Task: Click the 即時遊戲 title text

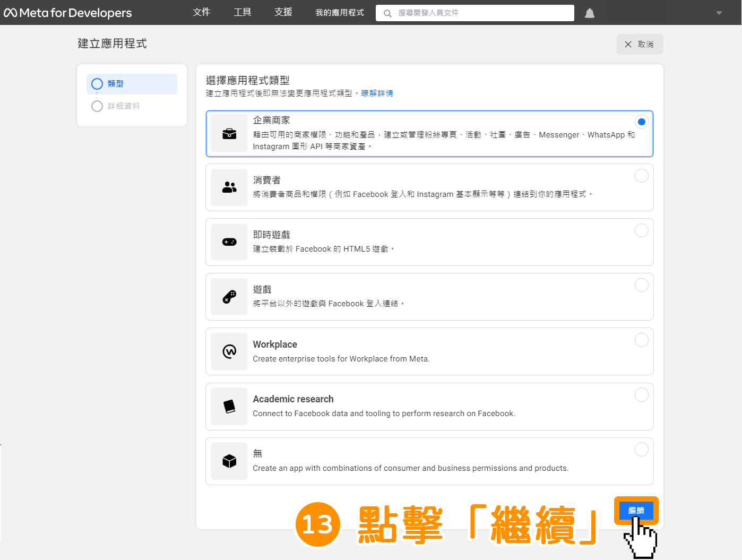Action: point(271,235)
